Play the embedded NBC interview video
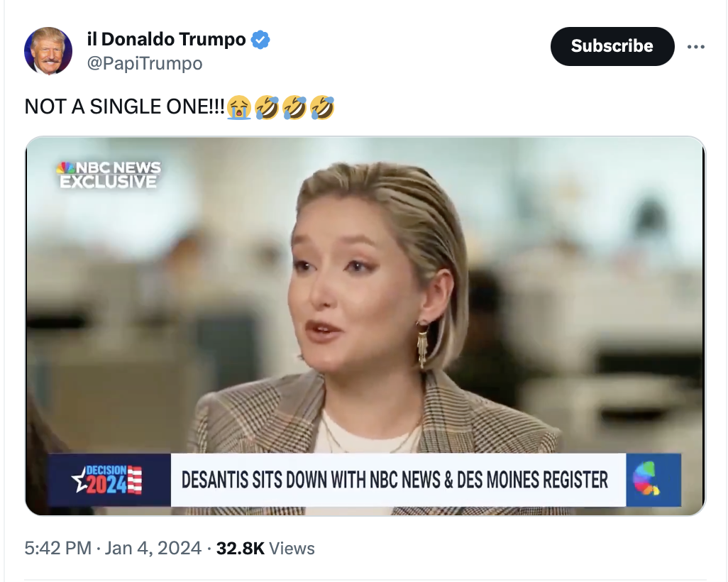This screenshot has height=582, width=728. 365,326
